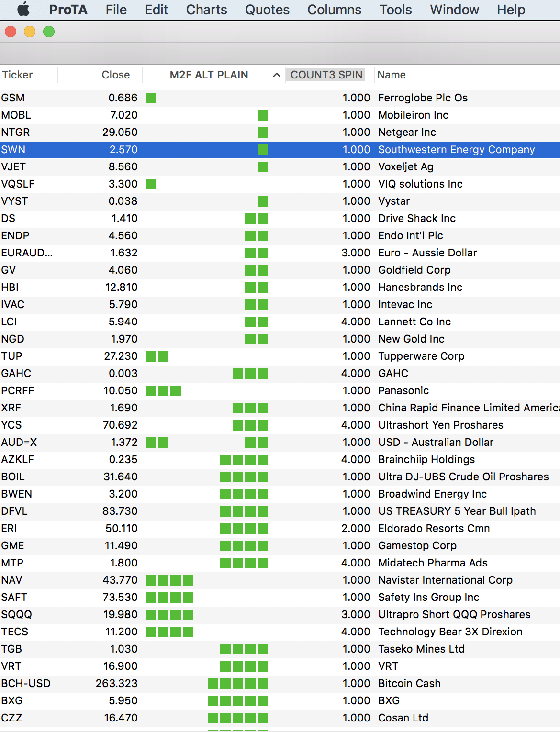The image size is (560, 732).
Task: Select Broadwind Energy Inc name
Action: (432, 494)
